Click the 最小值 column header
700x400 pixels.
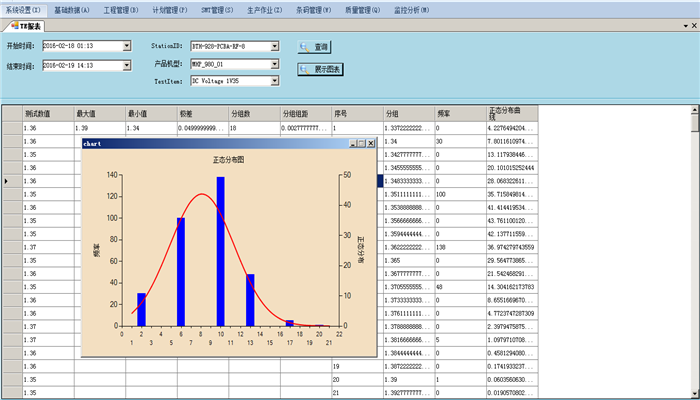(151, 114)
